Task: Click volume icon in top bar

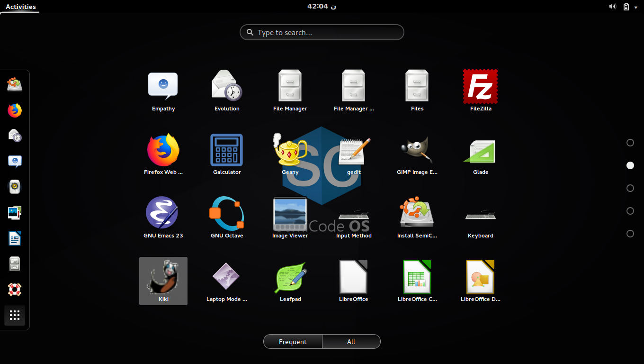Action: point(613,7)
